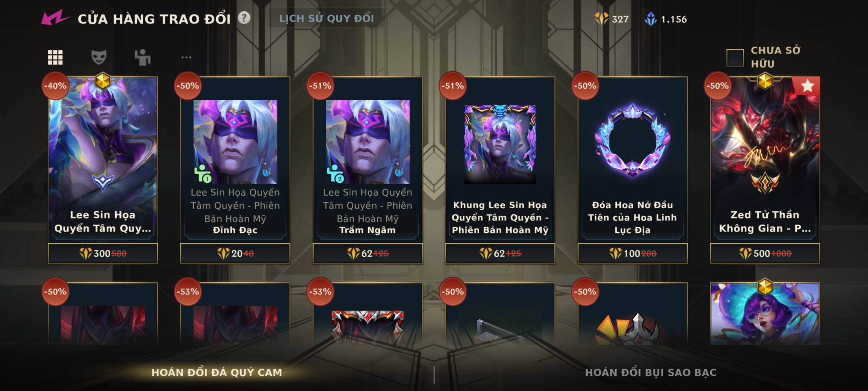Viewport: 868px width, 391px height.
Task: Toggle the Chưa Sở Hữu checkbox
Action: pyautogui.click(x=735, y=58)
